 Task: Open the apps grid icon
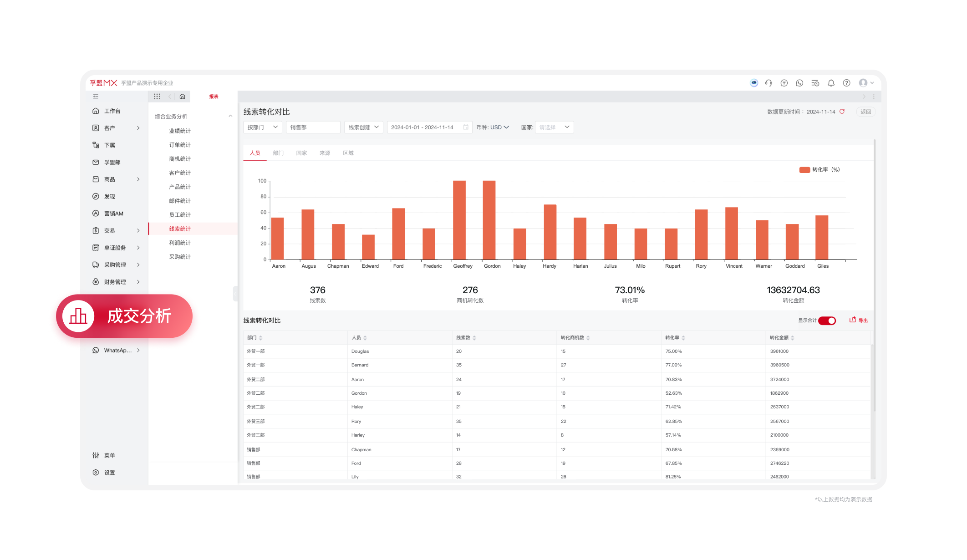click(x=157, y=97)
